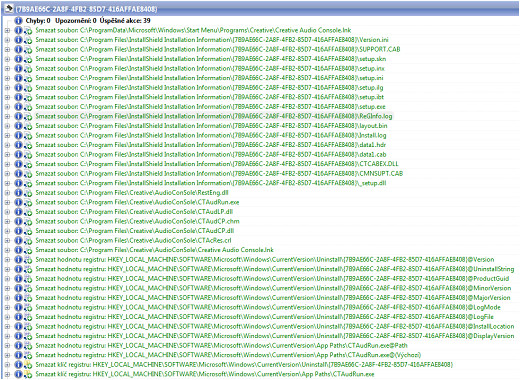
Task: Select row text ending in Version.ini
Action: coord(212,40)
